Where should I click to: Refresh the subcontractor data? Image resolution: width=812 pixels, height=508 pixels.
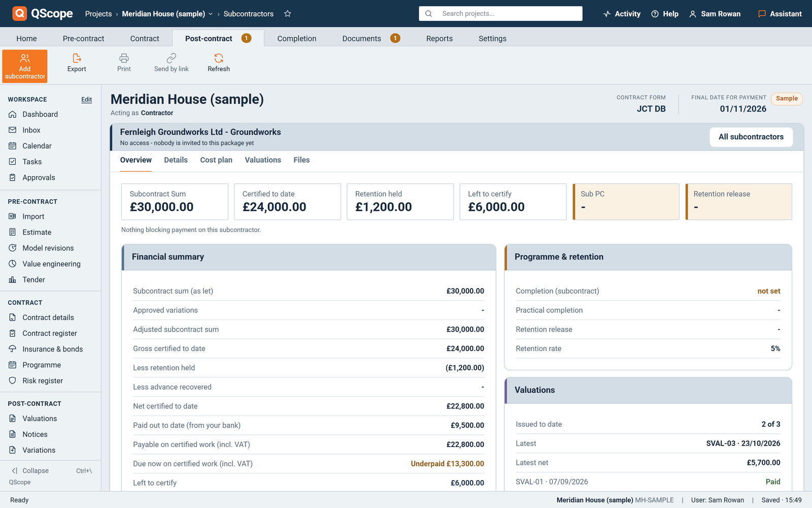(219, 63)
